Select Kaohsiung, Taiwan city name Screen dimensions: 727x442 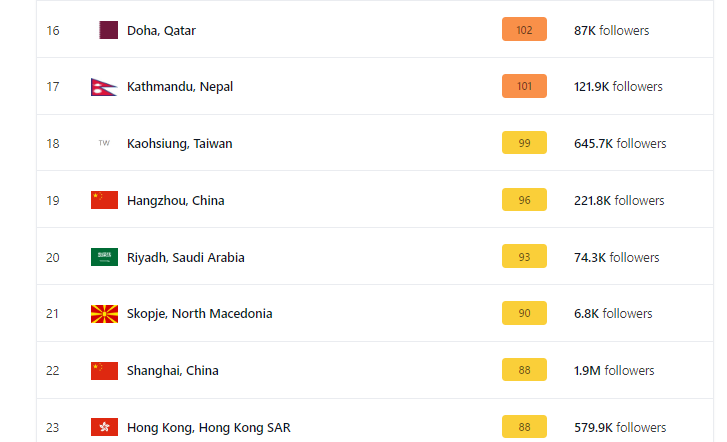[x=179, y=143]
